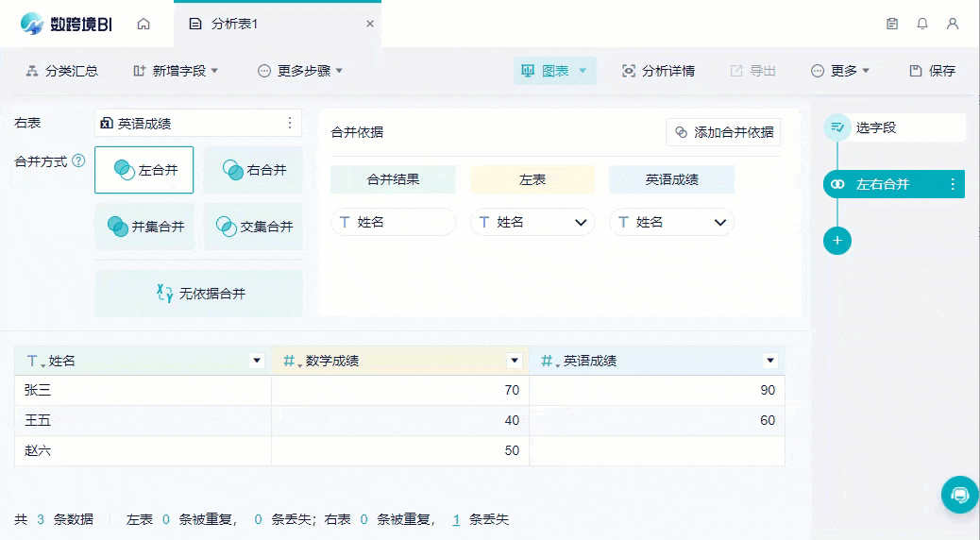Click the English score 90 cell
This screenshot has width=980, height=540.
(x=657, y=390)
